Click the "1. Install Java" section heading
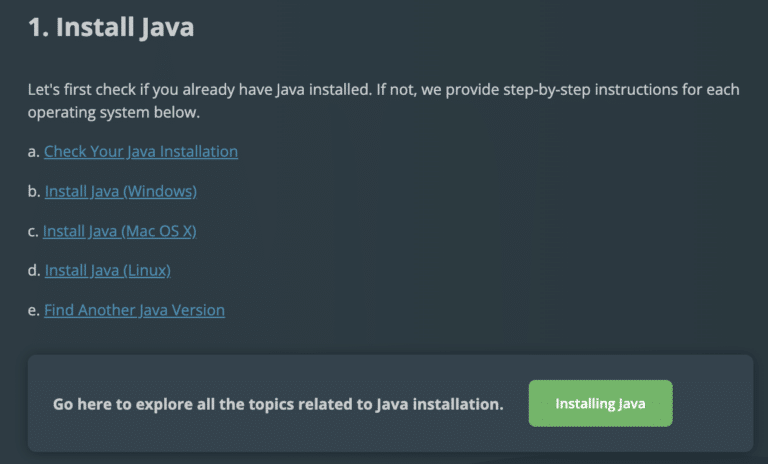Image resolution: width=768 pixels, height=464 pixels. tap(111, 27)
